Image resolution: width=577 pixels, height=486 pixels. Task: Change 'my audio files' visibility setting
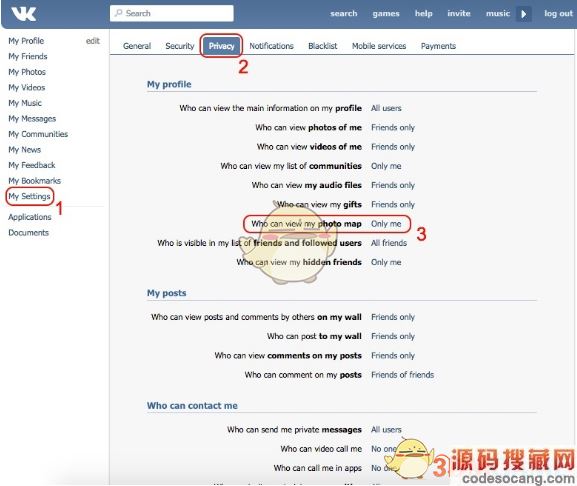click(393, 185)
